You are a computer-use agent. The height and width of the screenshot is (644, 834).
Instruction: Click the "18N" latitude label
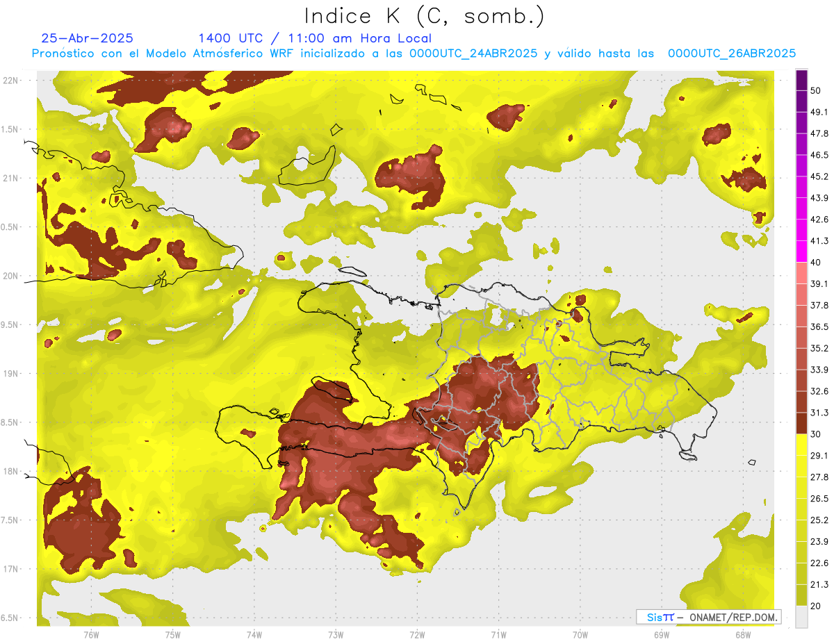(10, 471)
